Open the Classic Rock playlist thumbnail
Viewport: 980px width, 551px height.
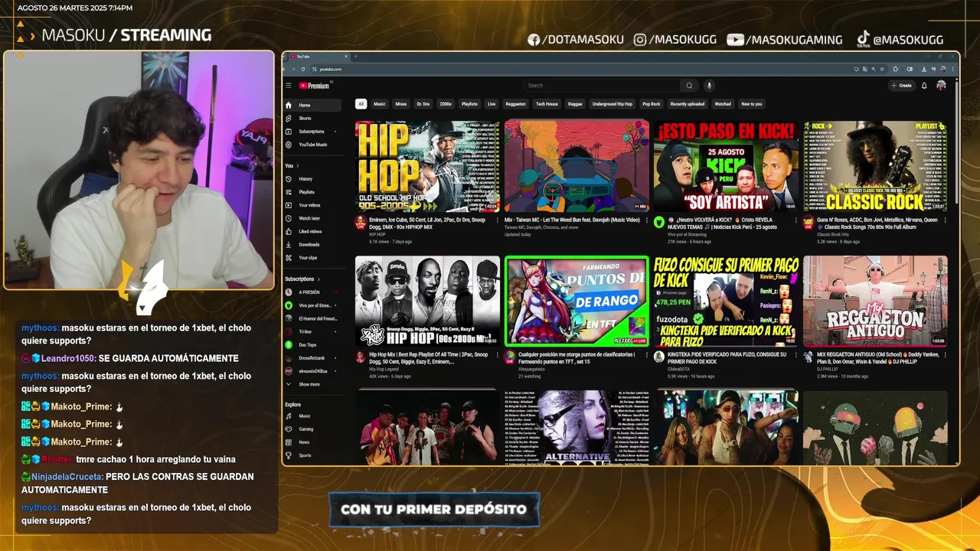(875, 166)
